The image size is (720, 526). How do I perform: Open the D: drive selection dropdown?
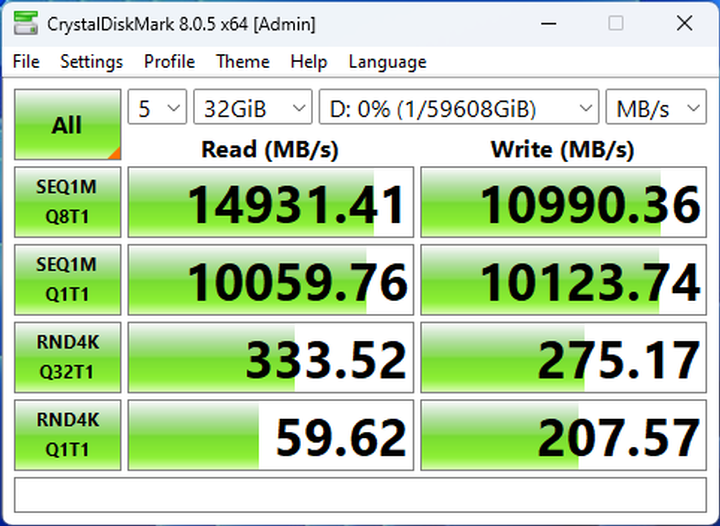tap(458, 108)
